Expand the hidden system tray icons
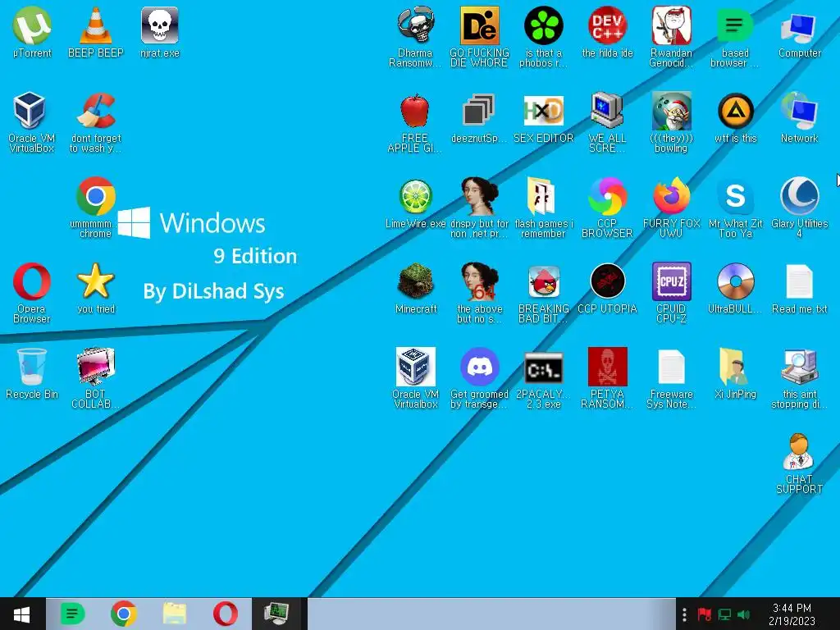 684,614
